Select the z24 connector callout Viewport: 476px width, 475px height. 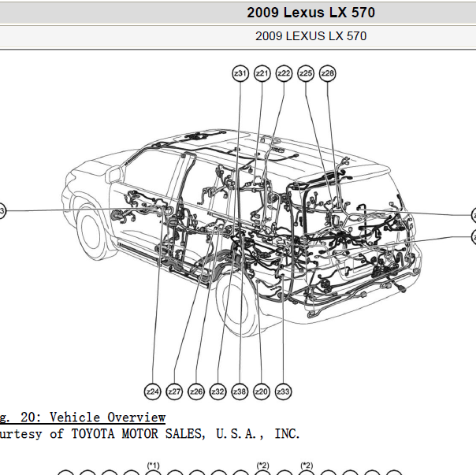click(x=152, y=392)
